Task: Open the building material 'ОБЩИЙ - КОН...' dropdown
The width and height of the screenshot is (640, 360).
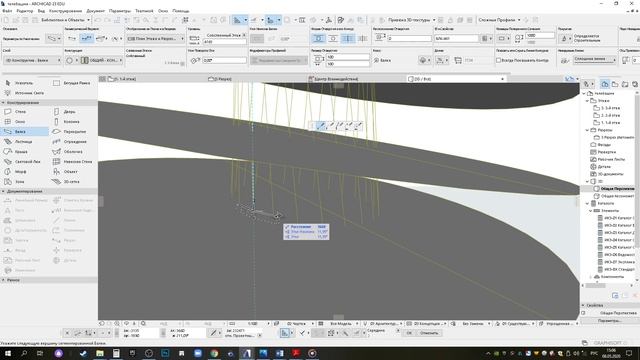Action: 102,60
